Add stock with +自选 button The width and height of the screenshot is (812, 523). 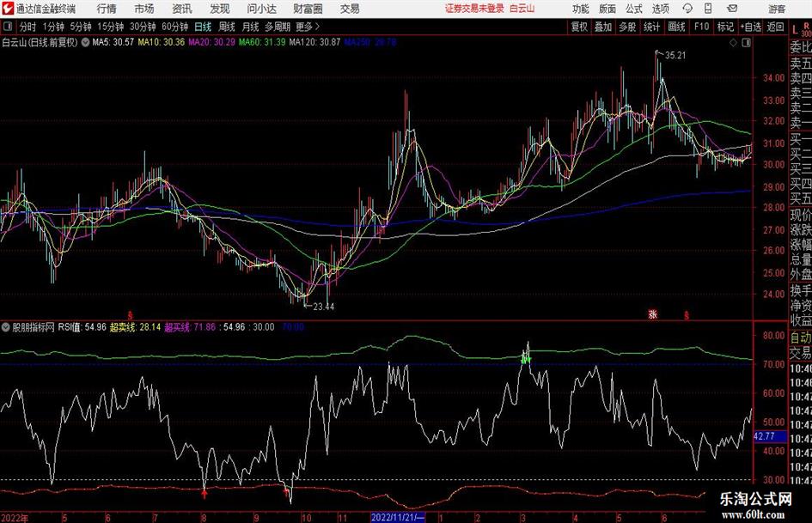point(750,27)
